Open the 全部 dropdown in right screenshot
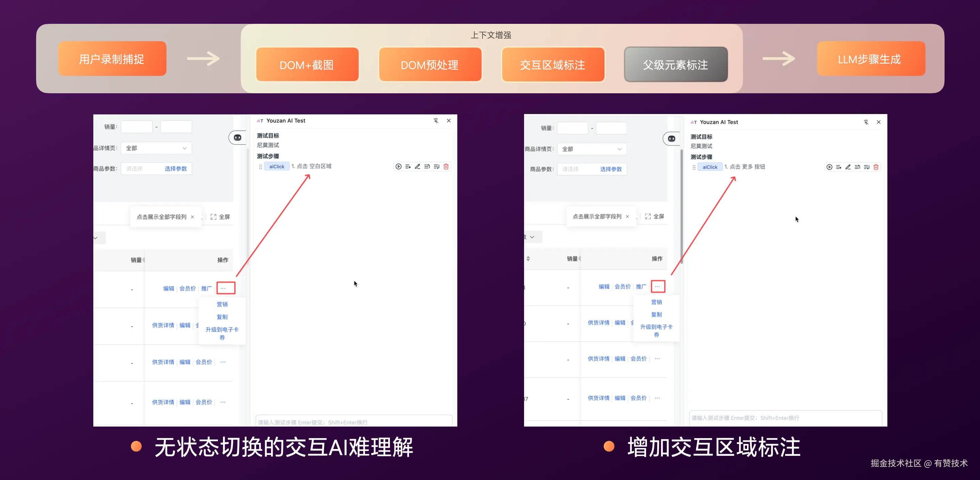 [591, 149]
